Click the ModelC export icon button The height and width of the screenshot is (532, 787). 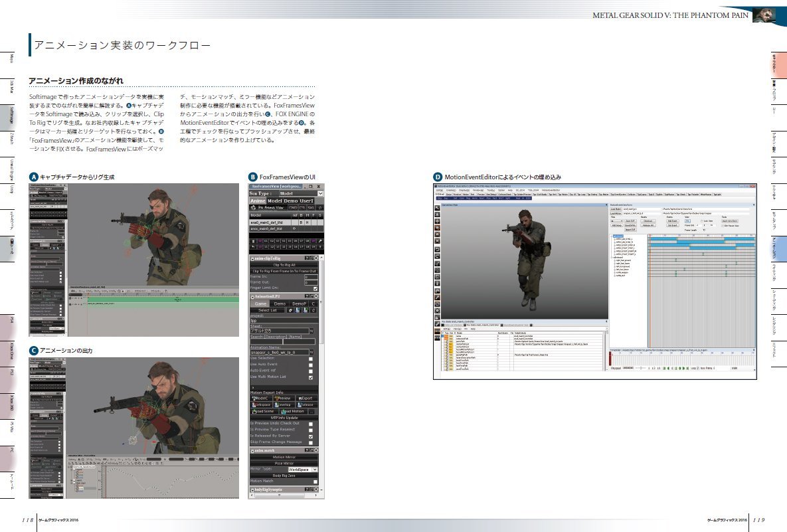260,399
